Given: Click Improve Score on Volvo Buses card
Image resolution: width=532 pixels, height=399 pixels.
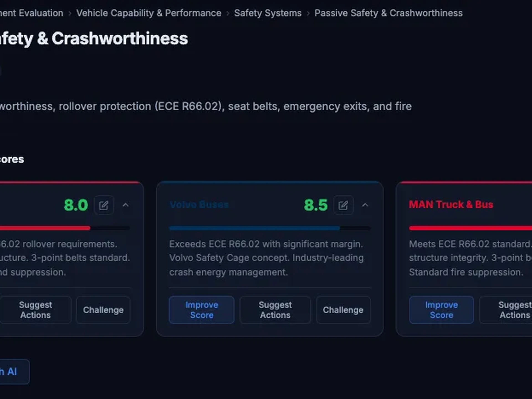Looking at the screenshot, I should 201,310.
